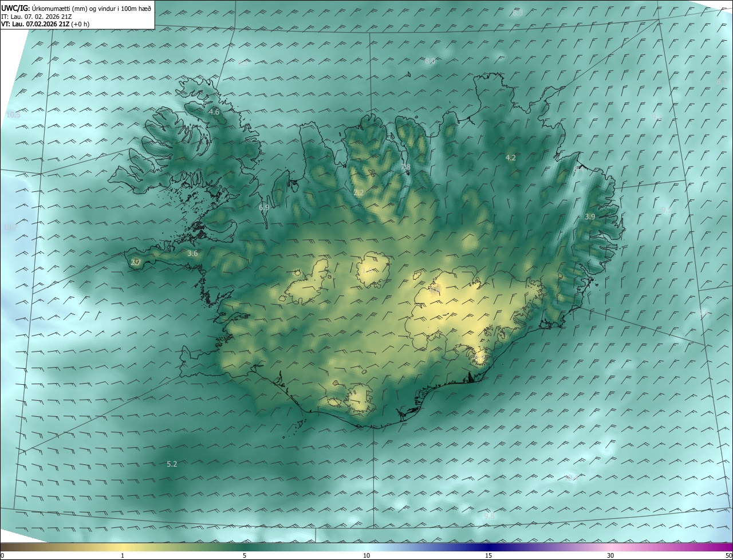This screenshot has width=733, height=560.
Task: Select the 9.8 value on the map
Action: click(489, 516)
